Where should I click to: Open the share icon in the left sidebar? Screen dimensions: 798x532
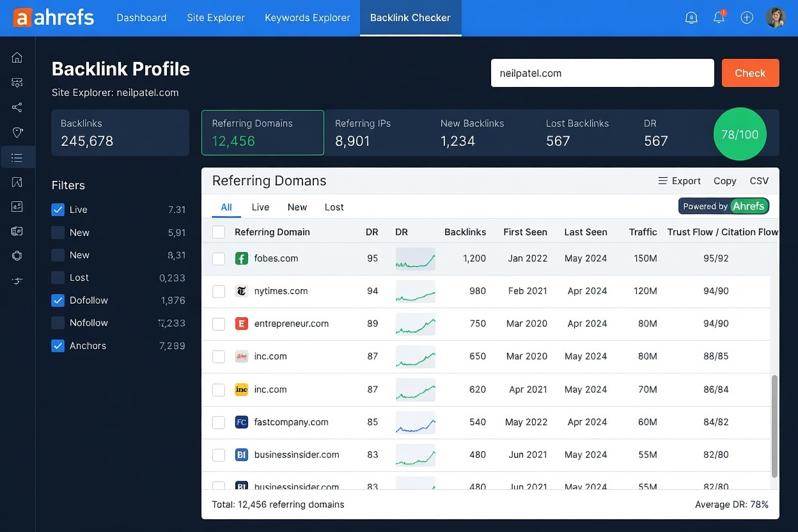pos(17,107)
